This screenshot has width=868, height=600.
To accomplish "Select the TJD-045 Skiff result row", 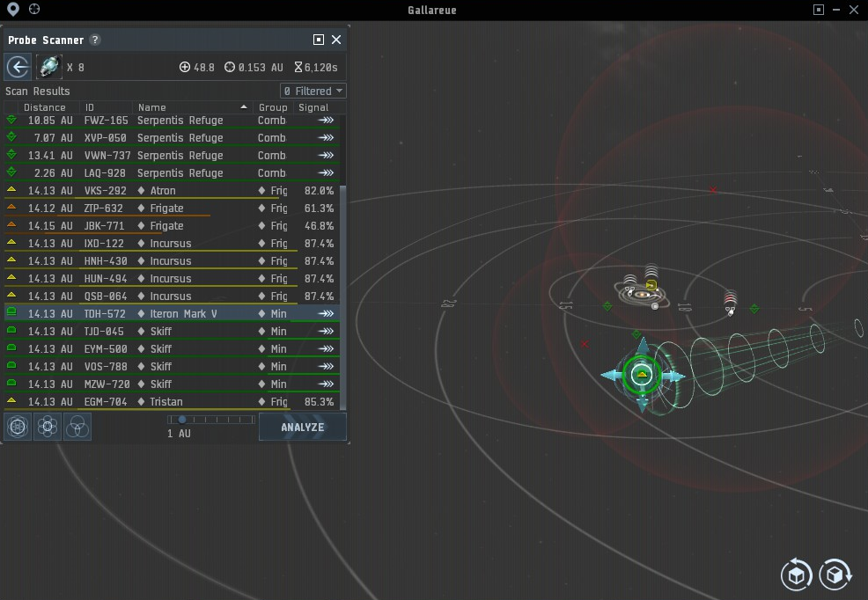I will (172, 332).
